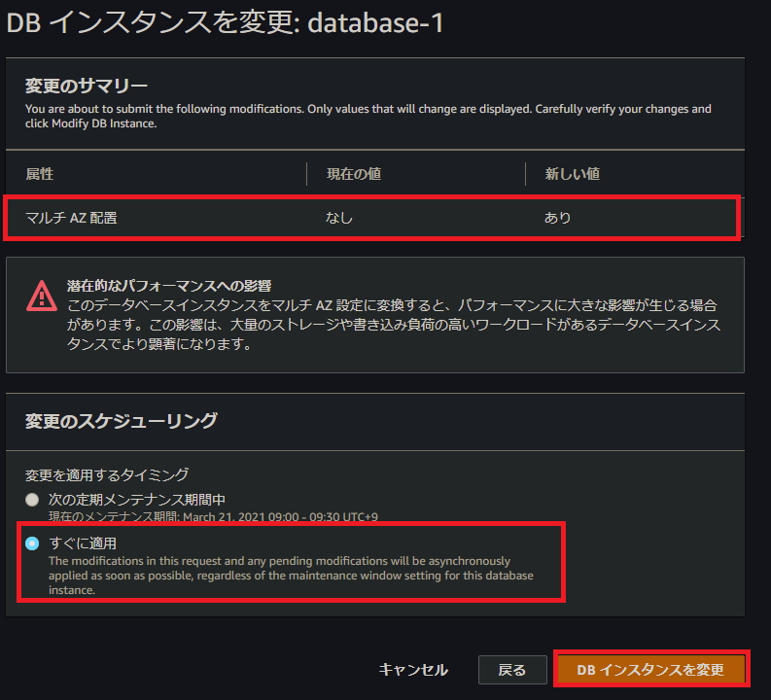Image resolution: width=771 pixels, height=700 pixels.
Task: Click the 変更のスケジューリング heading
Action: tap(121, 421)
